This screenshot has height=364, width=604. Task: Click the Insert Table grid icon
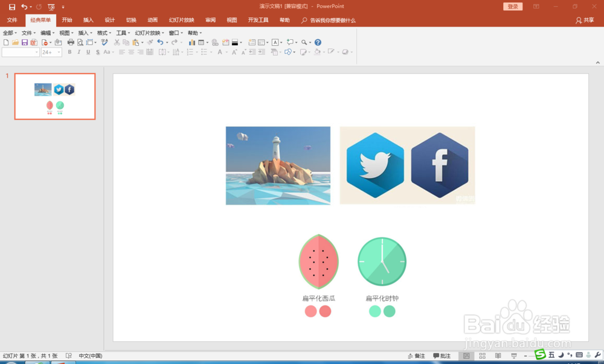(201, 42)
